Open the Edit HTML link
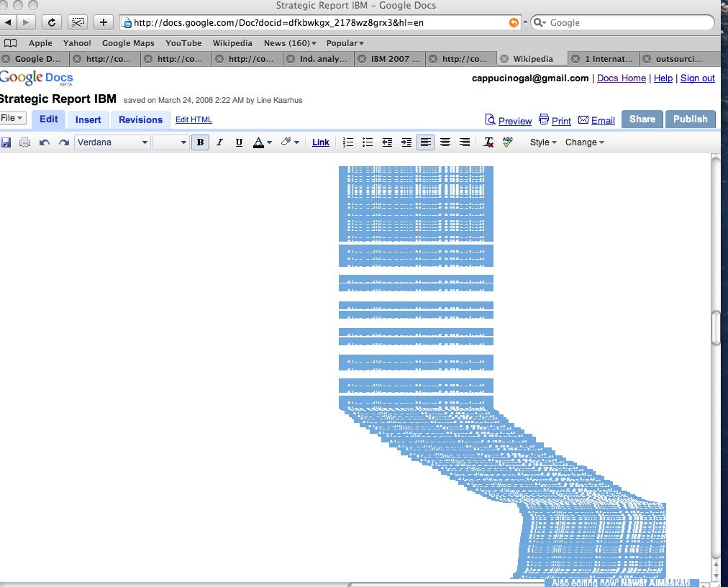 click(x=194, y=119)
